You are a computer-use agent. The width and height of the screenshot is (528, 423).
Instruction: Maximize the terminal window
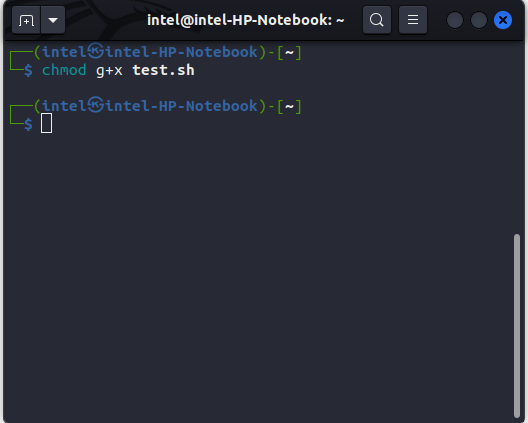click(x=478, y=20)
